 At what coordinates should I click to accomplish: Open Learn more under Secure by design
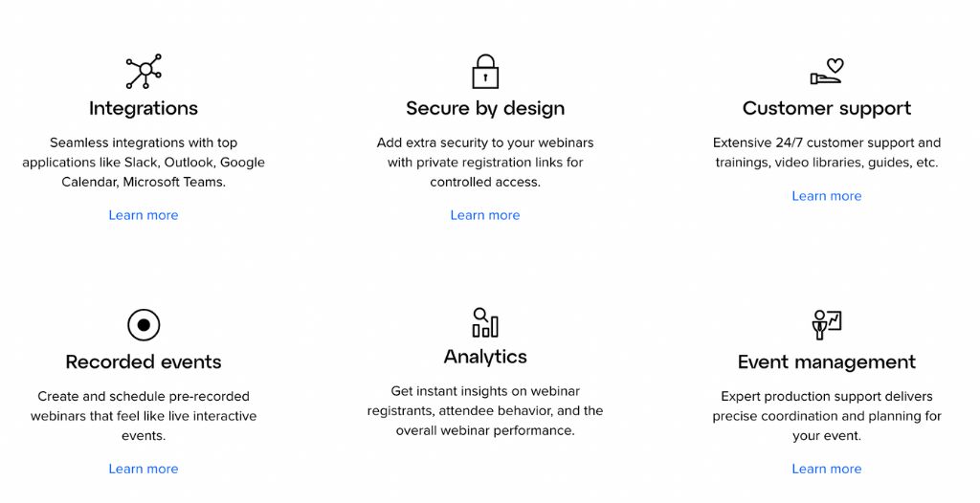point(485,215)
